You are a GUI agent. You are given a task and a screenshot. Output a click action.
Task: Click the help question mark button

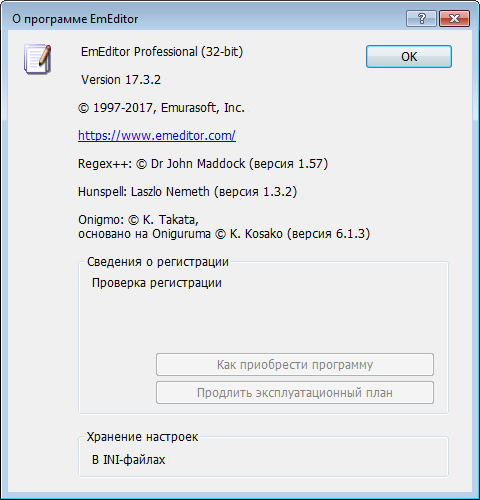pyautogui.click(x=421, y=18)
